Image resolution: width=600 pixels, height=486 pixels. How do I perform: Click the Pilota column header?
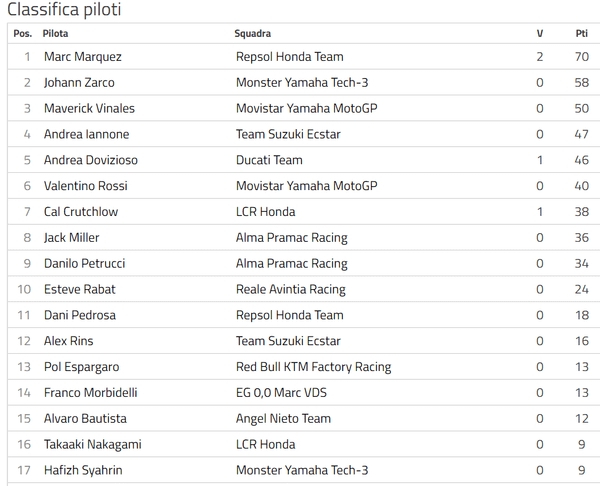tap(55, 34)
